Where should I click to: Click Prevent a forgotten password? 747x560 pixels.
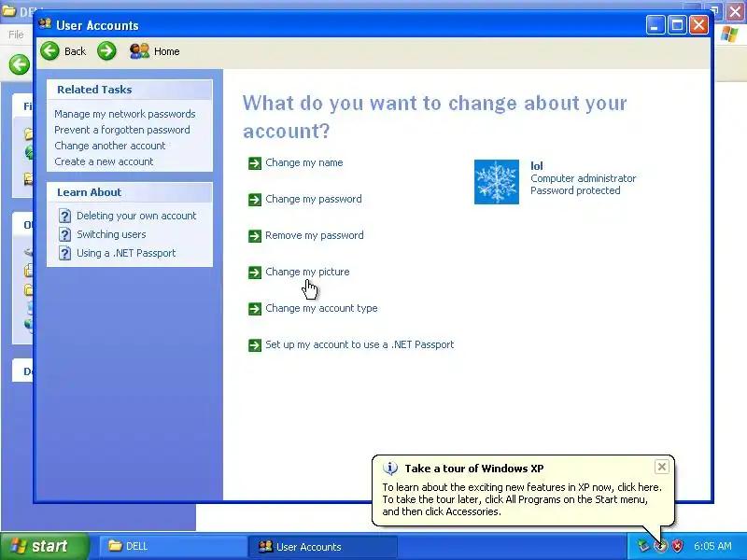pos(122,130)
